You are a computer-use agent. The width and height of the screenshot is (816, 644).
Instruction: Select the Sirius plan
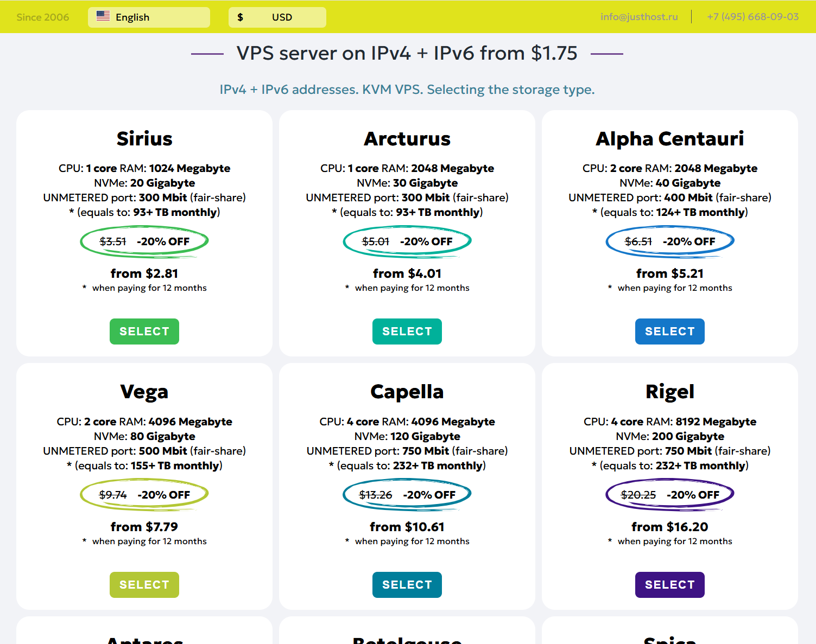tap(144, 331)
